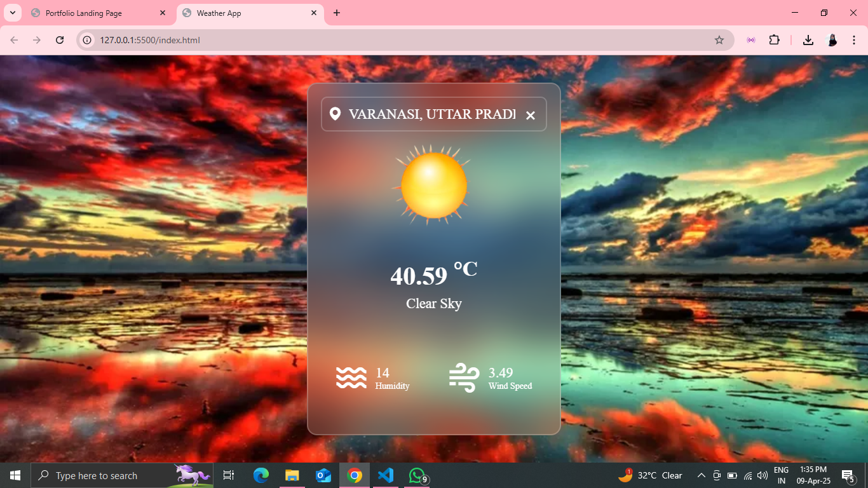Open the Chrome Downloads icon
868x488 pixels.
[x=808, y=40]
